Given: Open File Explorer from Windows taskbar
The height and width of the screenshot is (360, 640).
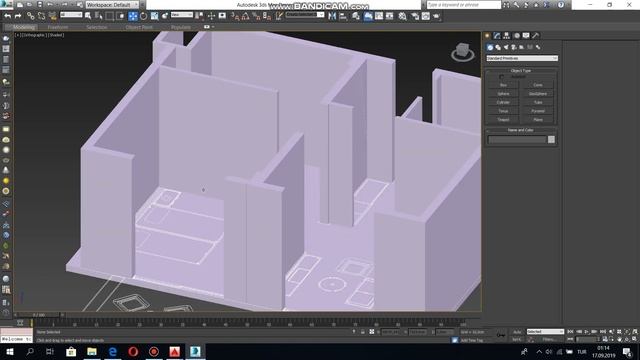Looking at the screenshot, I should 92,351.
